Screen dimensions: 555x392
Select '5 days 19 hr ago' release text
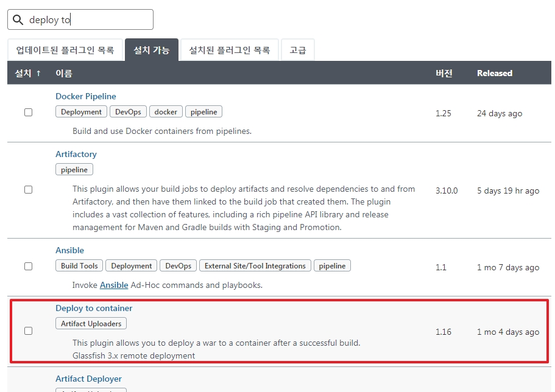[508, 191]
